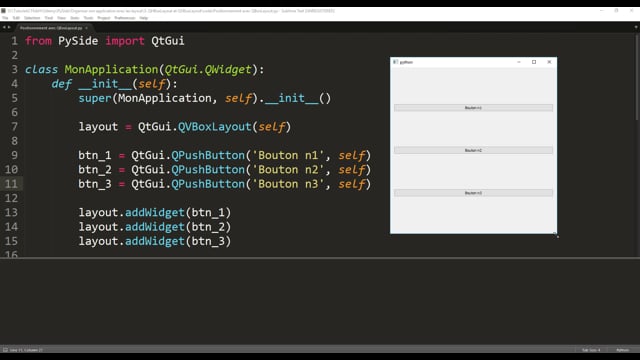Close the open editor tab
This screenshot has width=640, height=360.
(87, 28)
